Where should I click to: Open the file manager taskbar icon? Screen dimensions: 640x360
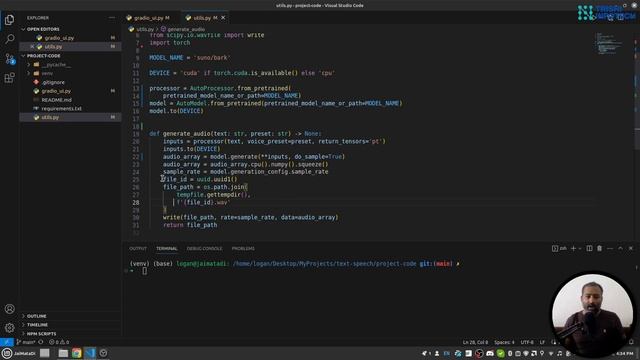(x=63, y=353)
